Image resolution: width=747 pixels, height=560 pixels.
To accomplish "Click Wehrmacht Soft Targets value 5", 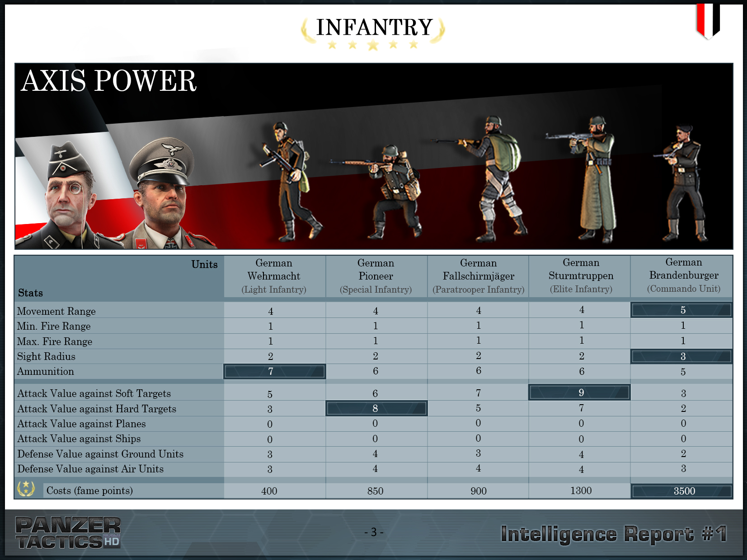I will (x=270, y=394).
